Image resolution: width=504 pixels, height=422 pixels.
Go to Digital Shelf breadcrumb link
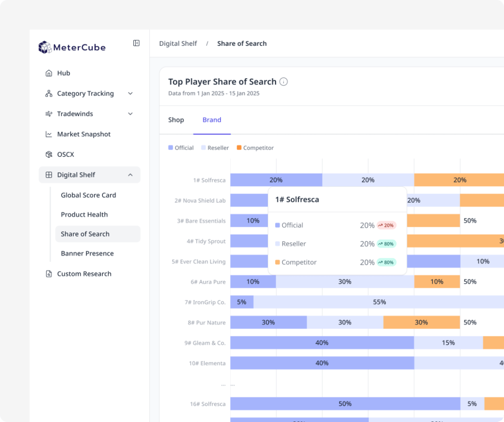(178, 43)
